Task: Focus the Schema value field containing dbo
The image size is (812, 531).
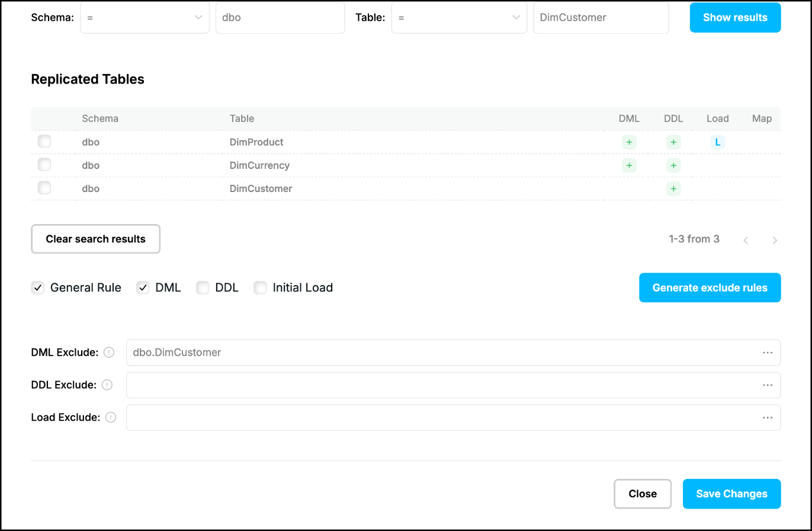Action: point(280,18)
